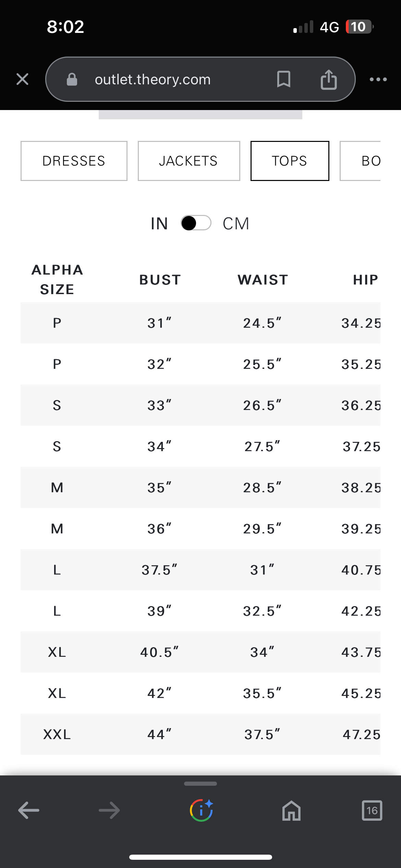Bookmark this page
The height and width of the screenshot is (868, 401).
click(x=283, y=80)
